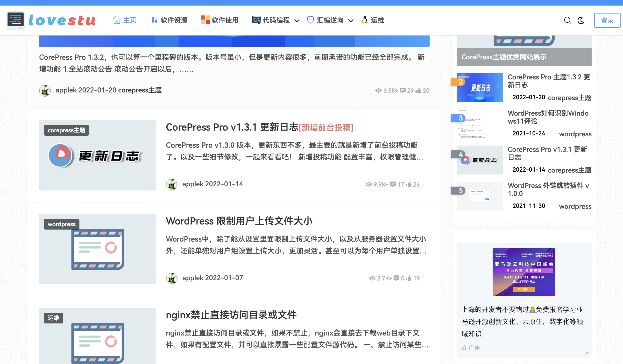The height and width of the screenshot is (364, 623).
Task: Click the penguin 运维 nav icon
Action: tap(364, 20)
